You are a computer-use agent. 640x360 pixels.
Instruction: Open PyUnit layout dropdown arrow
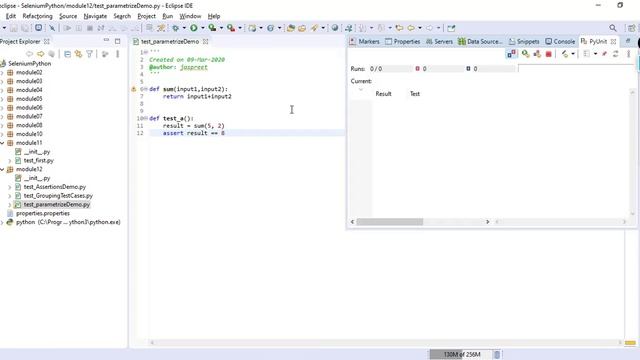[595, 54]
